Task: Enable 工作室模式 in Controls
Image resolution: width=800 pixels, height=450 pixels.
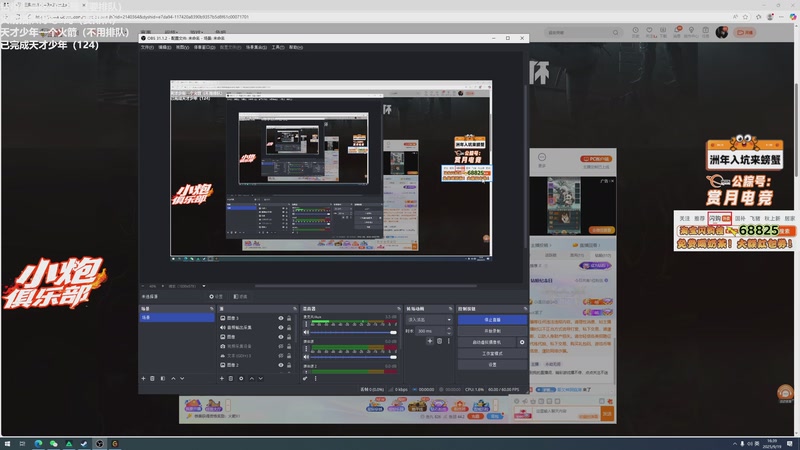Action: coord(492,354)
